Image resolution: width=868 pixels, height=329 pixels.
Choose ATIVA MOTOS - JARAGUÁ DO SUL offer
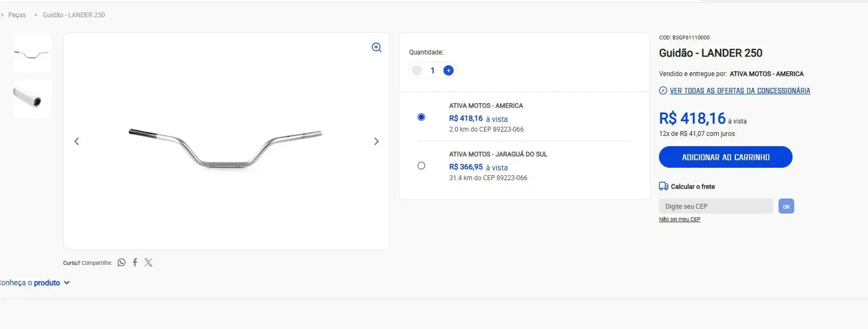[x=421, y=166]
